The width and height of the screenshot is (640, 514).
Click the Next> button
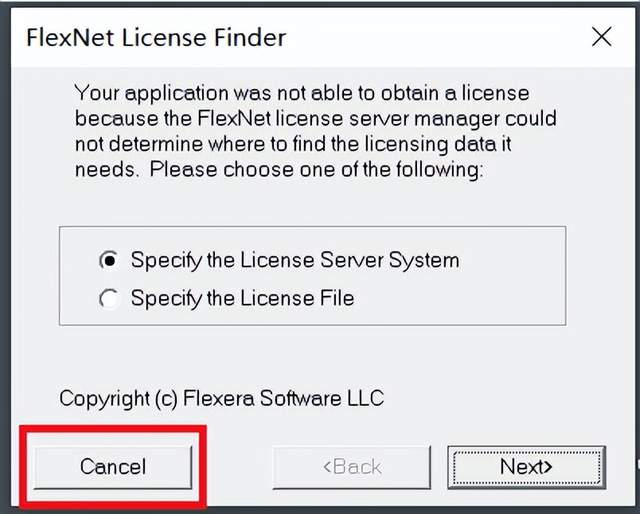pyautogui.click(x=526, y=467)
